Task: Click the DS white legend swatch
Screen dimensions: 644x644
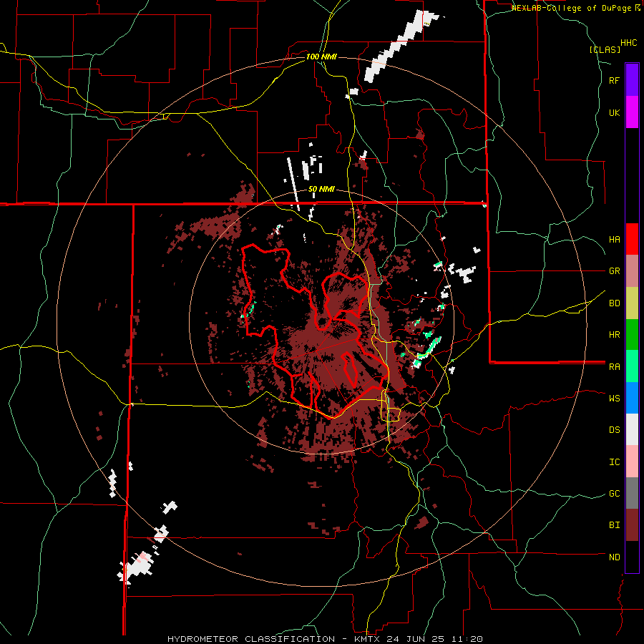Action: pyautogui.click(x=632, y=429)
